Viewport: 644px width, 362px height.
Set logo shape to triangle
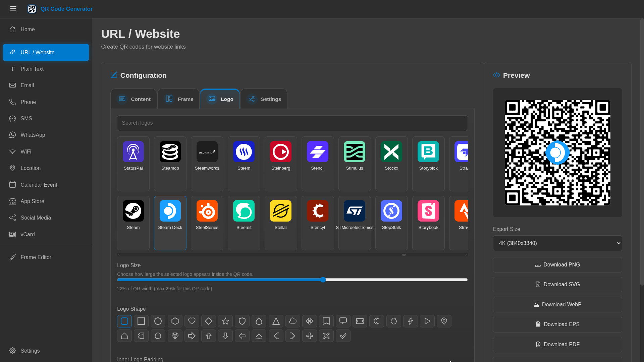pos(276,321)
